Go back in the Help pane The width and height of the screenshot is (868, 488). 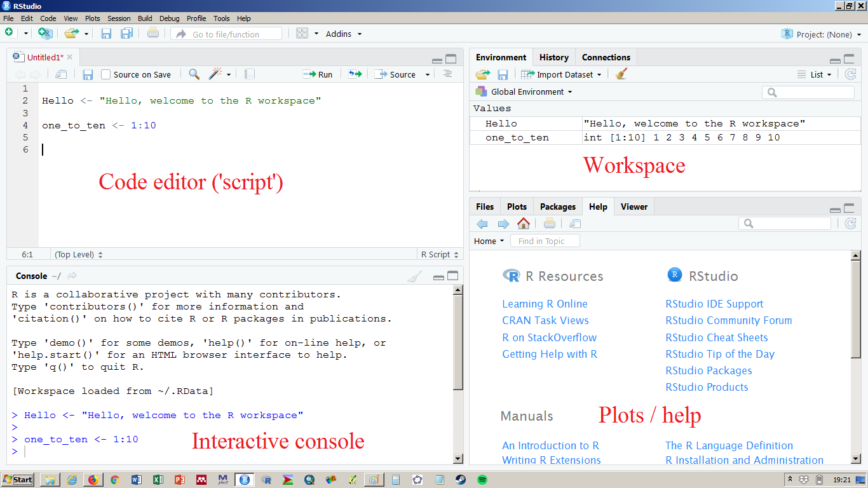[482, 224]
